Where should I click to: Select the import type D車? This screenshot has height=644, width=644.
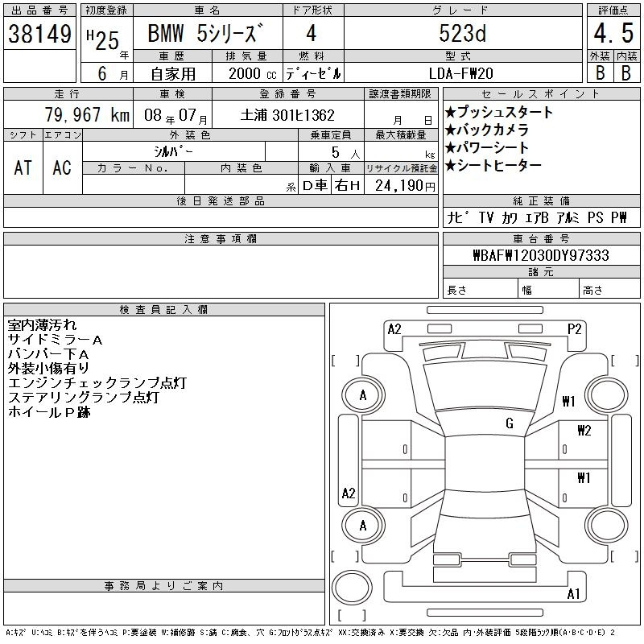315,185
